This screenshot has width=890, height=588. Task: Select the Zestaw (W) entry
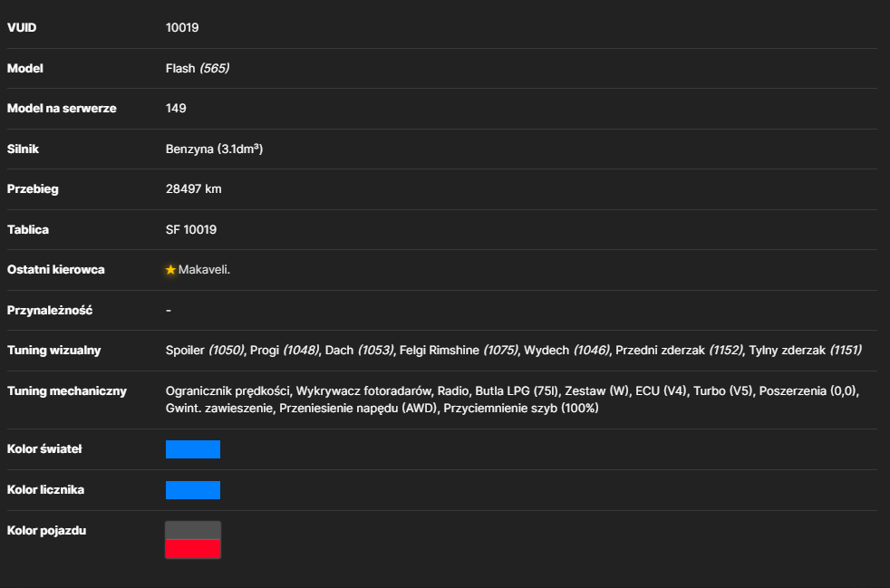click(x=597, y=391)
